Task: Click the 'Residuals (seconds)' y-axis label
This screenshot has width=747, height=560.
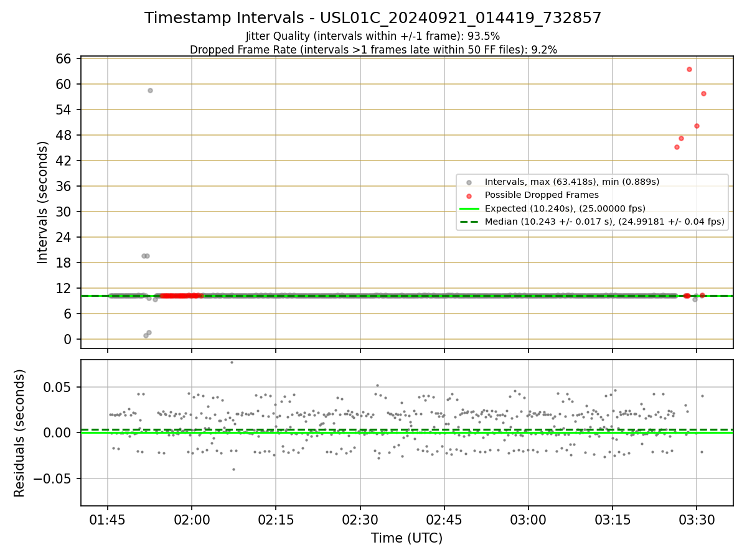Action: pos(20,433)
